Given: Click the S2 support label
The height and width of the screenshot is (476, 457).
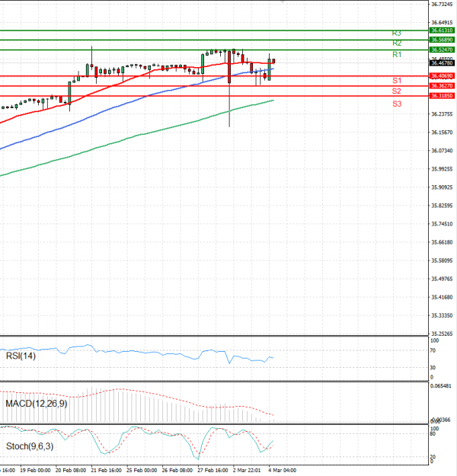Looking at the screenshot, I should (x=397, y=91).
